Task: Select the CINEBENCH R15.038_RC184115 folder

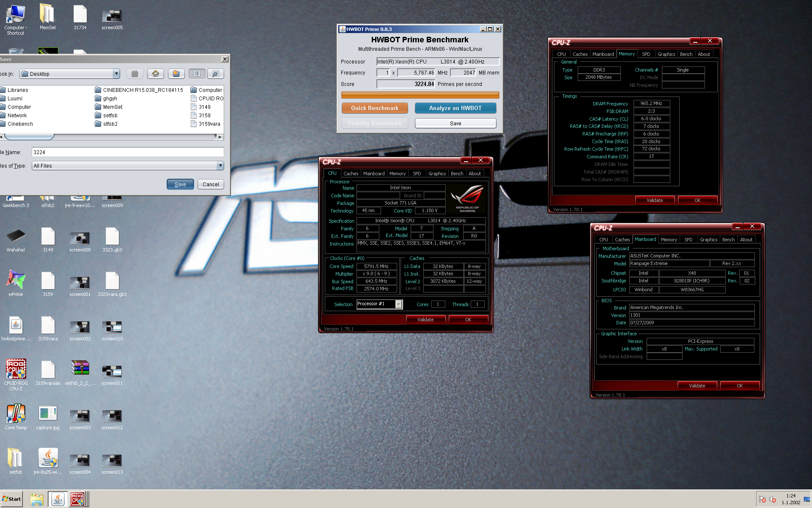Action: tap(139, 90)
